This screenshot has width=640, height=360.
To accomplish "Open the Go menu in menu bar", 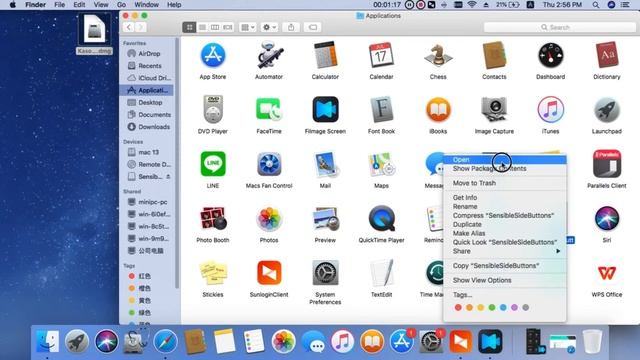I will [x=121, y=5].
